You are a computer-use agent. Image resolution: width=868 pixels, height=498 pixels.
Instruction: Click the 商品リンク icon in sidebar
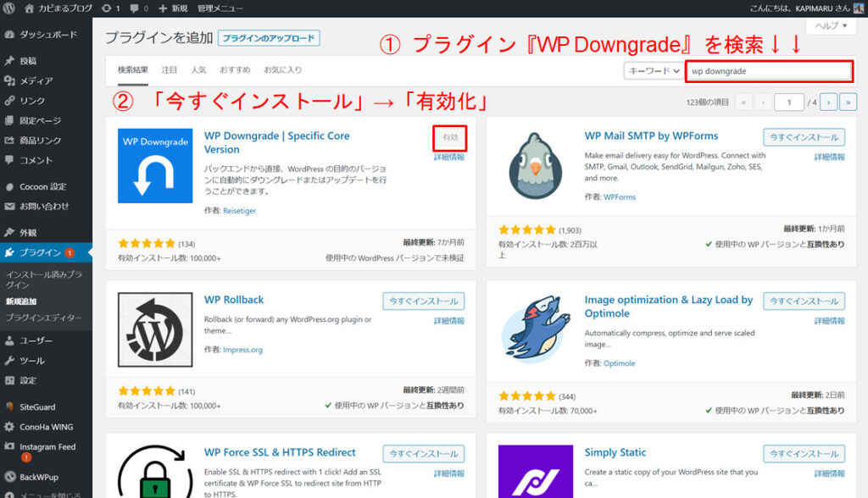[9, 141]
